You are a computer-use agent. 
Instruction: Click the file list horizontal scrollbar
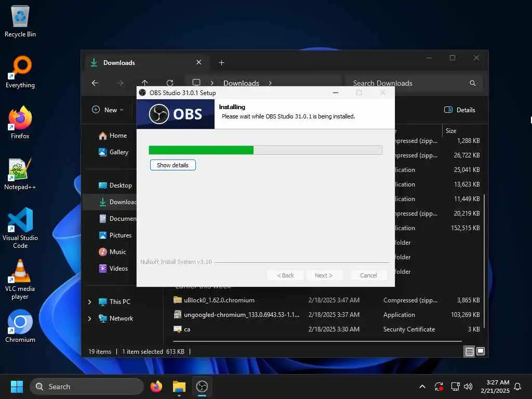coord(317,341)
